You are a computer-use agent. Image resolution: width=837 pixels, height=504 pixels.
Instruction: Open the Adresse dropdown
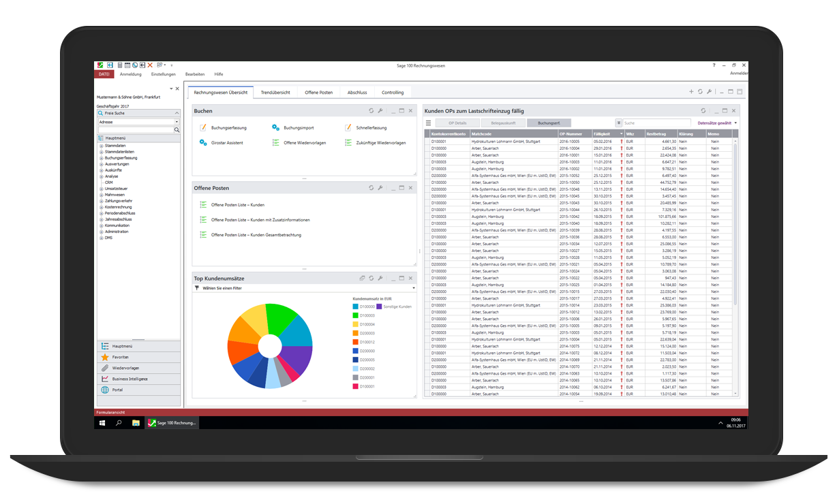coord(177,122)
